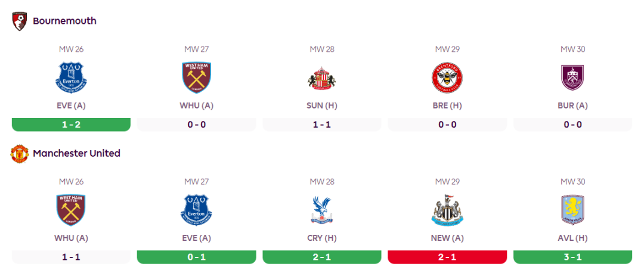This screenshot has height=273, width=644.
Task: Select the Brentford bee crest
Action: (447, 78)
